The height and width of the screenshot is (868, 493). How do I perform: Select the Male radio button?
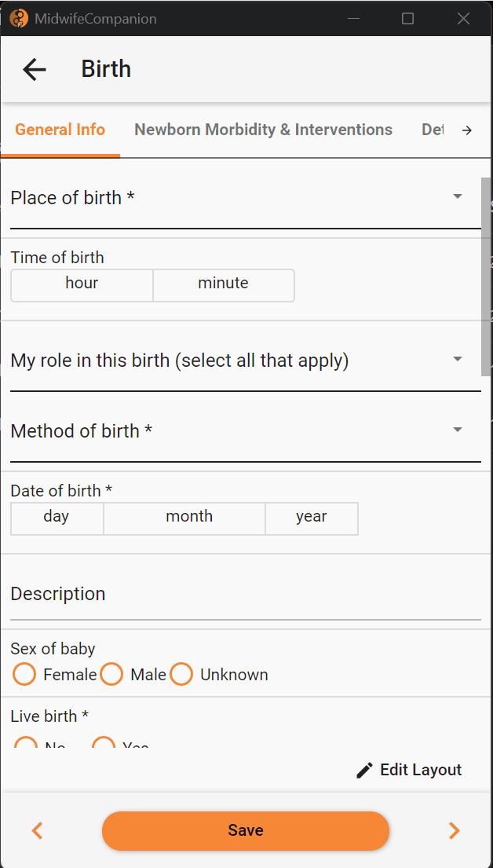111,674
